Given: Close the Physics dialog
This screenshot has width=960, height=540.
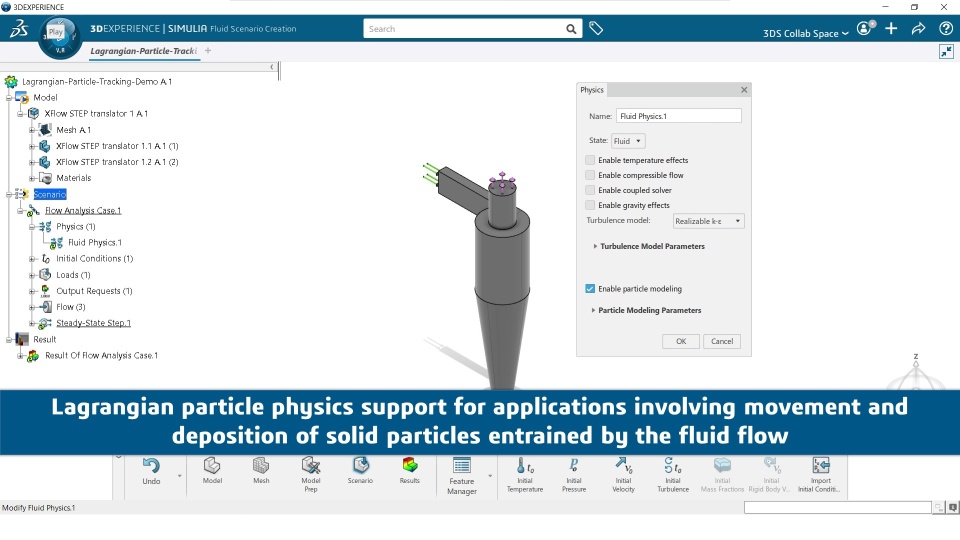Looking at the screenshot, I should (x=744, y=90).
